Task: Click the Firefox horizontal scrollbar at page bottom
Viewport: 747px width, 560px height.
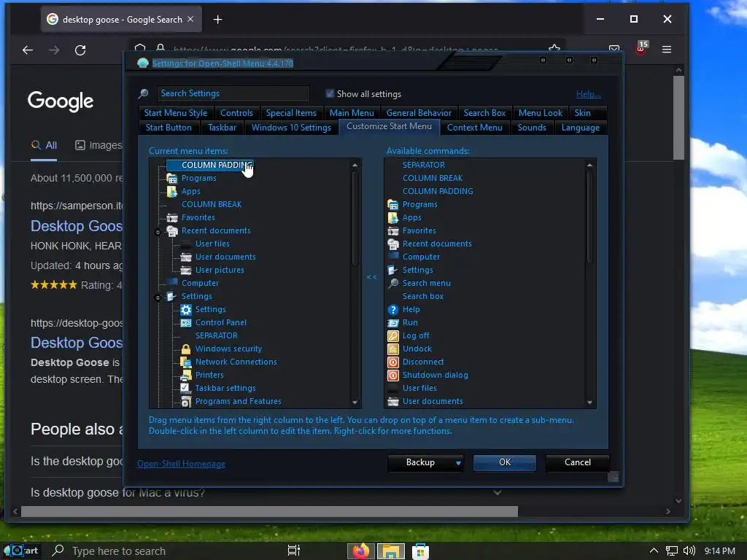Action: [x=270, y=511]
